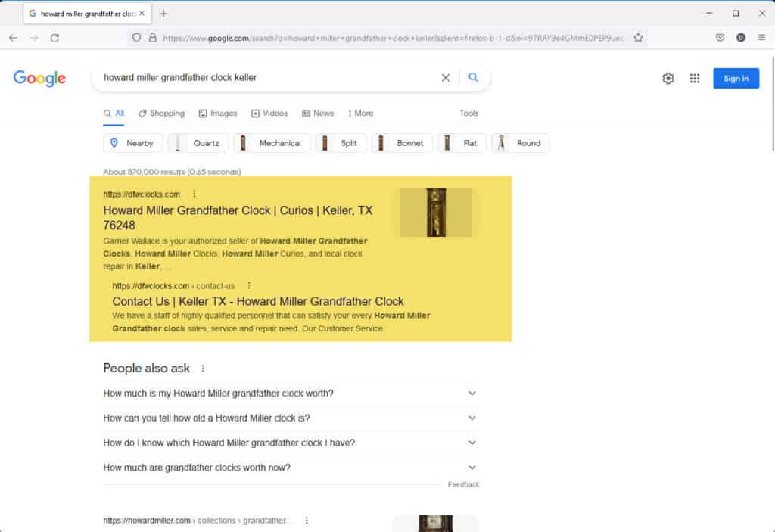Select the Bonnet filter chip
The width and height of the screenshot is (775, 532).
coord(402,143)
